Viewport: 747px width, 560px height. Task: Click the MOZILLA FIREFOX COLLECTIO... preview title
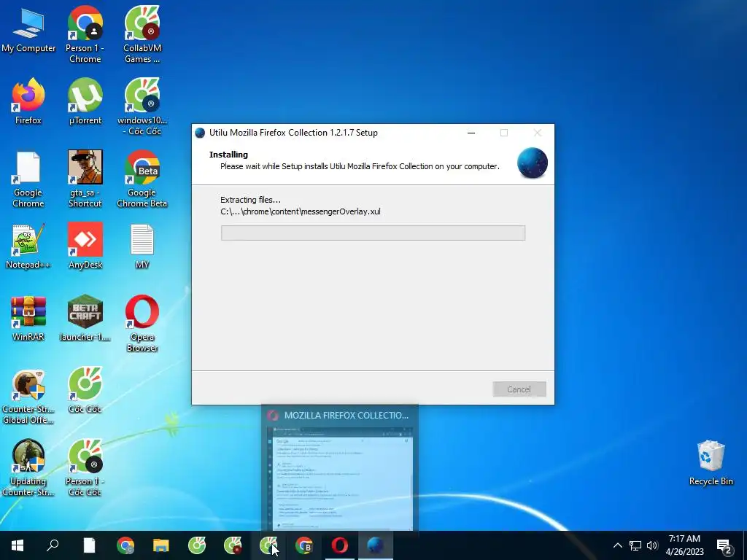click(x=347, y=415)
